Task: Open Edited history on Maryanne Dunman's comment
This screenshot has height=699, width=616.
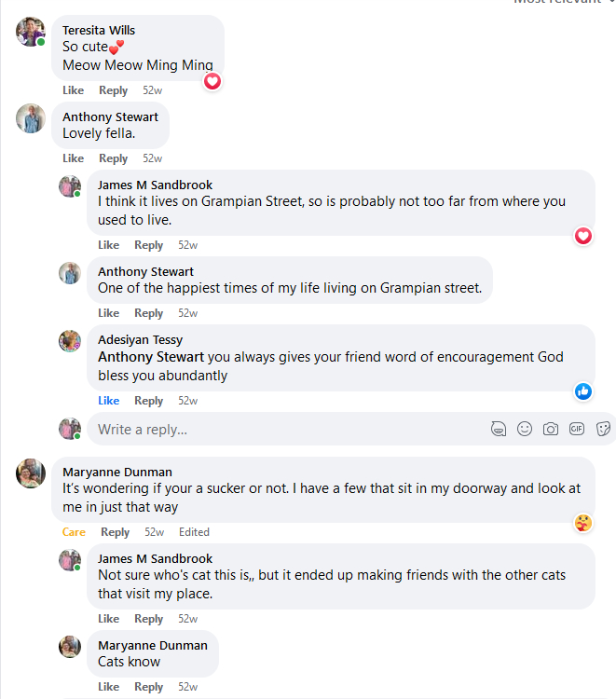Action: [x=194, y=532]
